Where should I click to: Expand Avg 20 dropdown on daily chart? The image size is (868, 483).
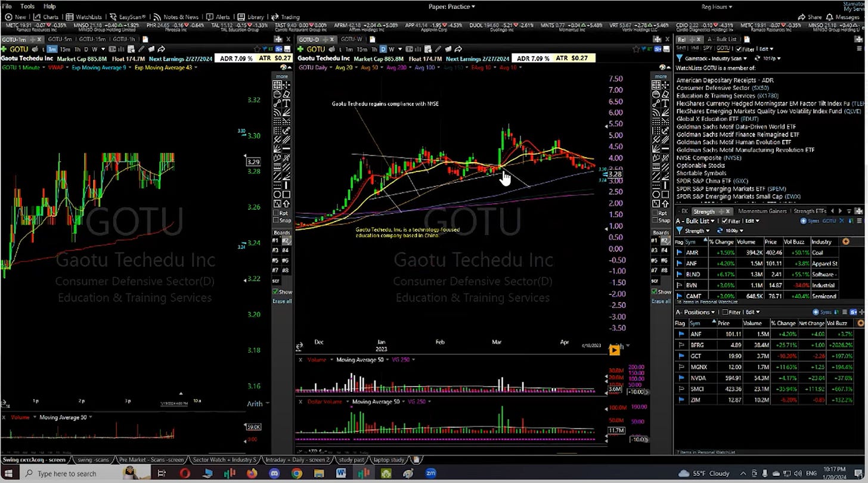click(355, 67)
